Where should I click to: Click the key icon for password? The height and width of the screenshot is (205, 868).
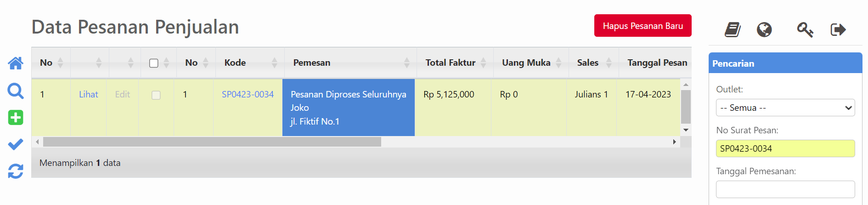point(805,30)
